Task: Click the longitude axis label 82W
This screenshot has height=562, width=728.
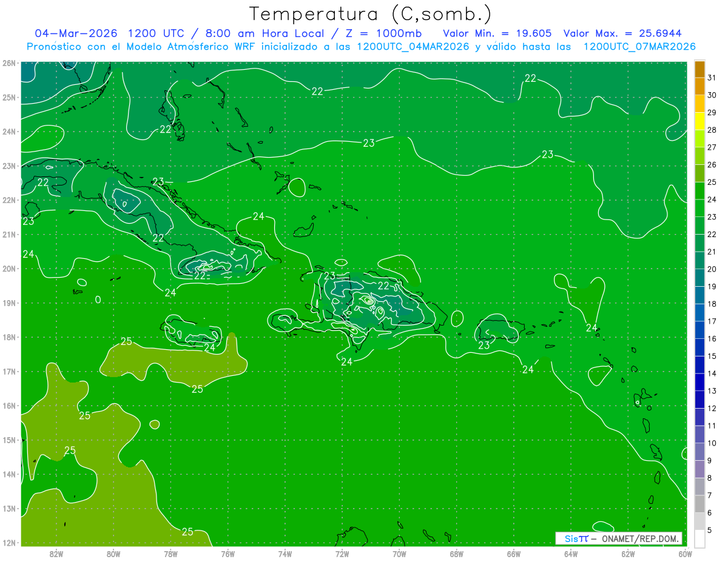Action: 56,554
